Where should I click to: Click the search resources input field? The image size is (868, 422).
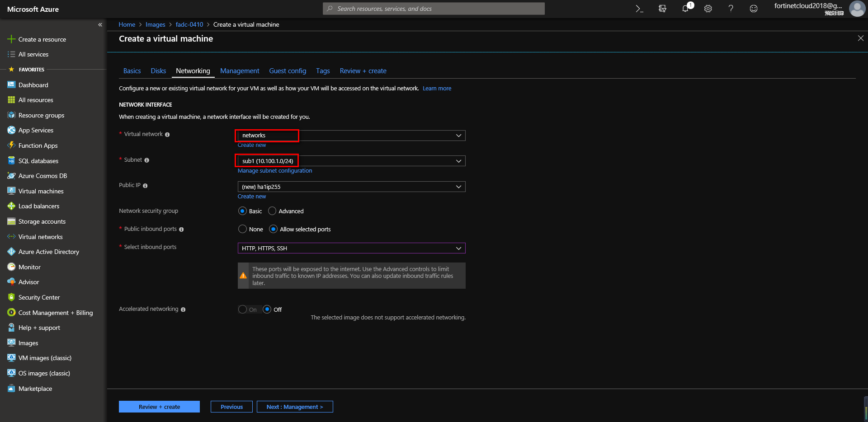(x=434, y=8)
